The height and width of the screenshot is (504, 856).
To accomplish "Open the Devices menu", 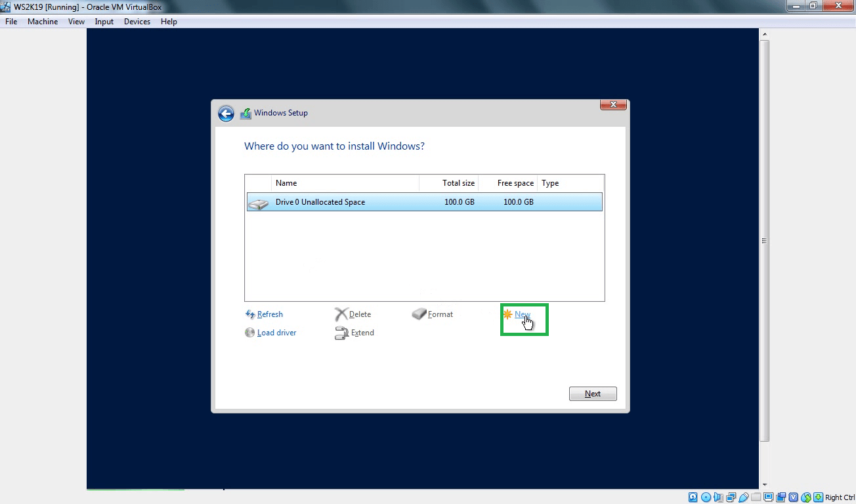I will [137, 22].
